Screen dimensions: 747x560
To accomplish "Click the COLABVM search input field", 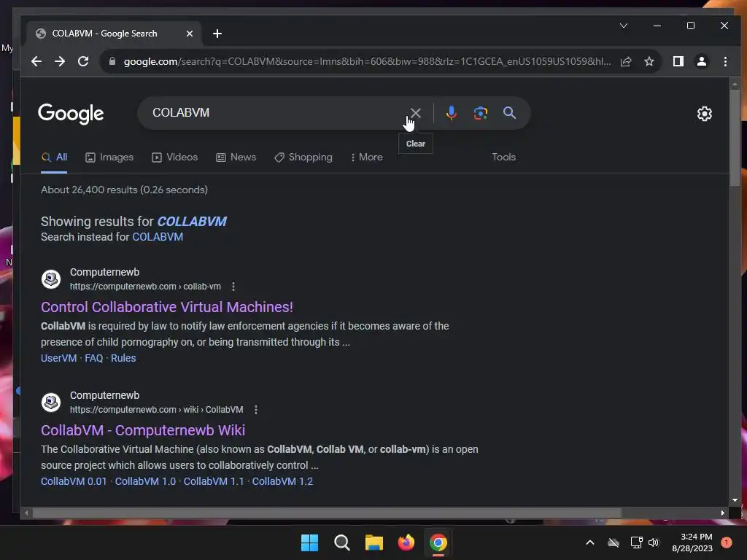I will pyautogui.click(x=276, y=113).
